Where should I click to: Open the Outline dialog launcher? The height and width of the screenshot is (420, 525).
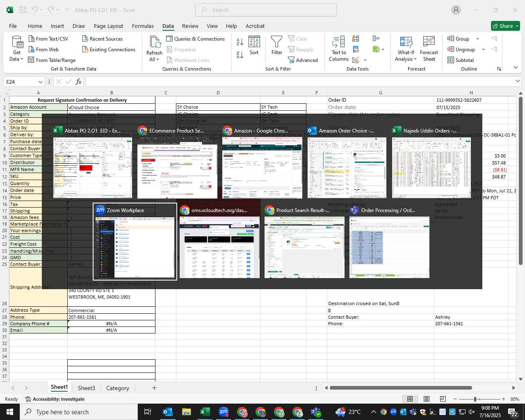(499, 69)
